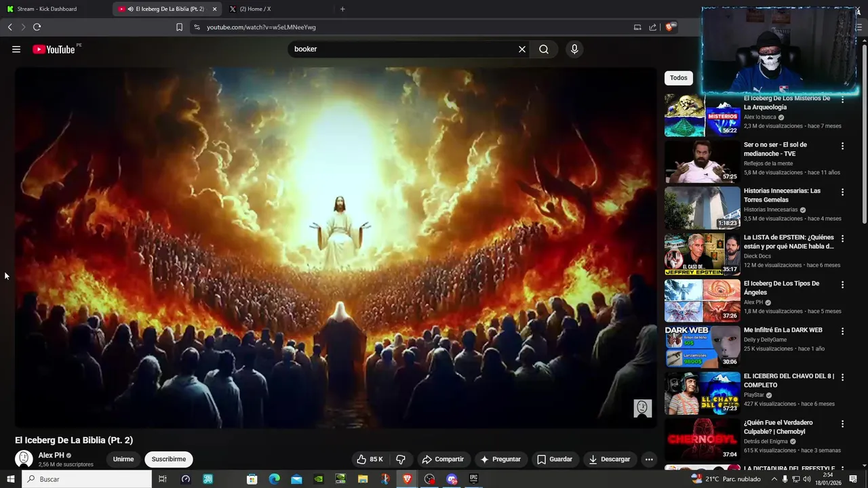The width and height of the screenshot is (868, 488).
Task: Open Task View on taskbar
Action: coord(163,479)
